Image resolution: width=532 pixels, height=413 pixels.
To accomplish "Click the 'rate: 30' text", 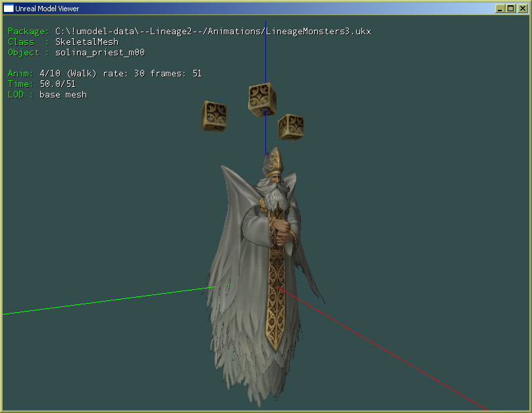I will (x=124, y=73).
